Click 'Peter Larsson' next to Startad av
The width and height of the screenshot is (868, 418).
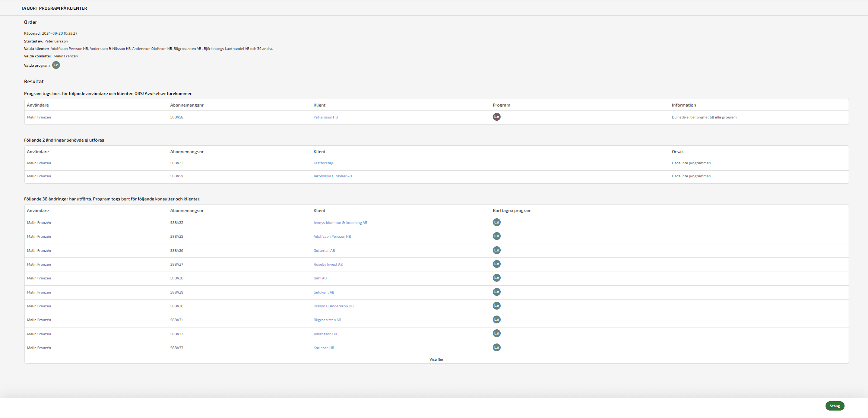tap(56, 41)
